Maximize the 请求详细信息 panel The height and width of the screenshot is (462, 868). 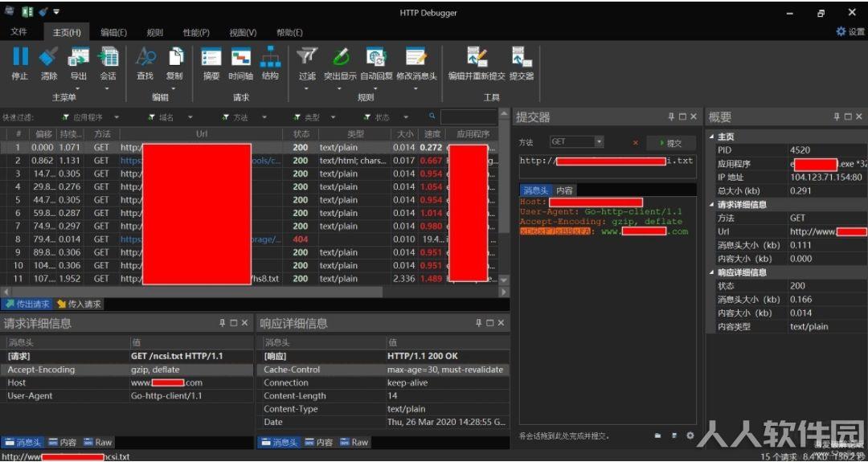click(234, 323)
